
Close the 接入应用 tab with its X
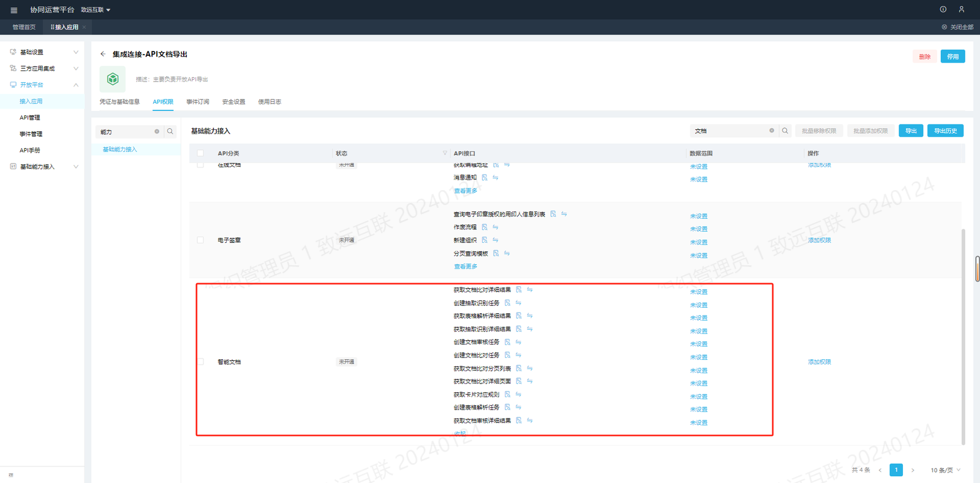click(x=84, y=27)
